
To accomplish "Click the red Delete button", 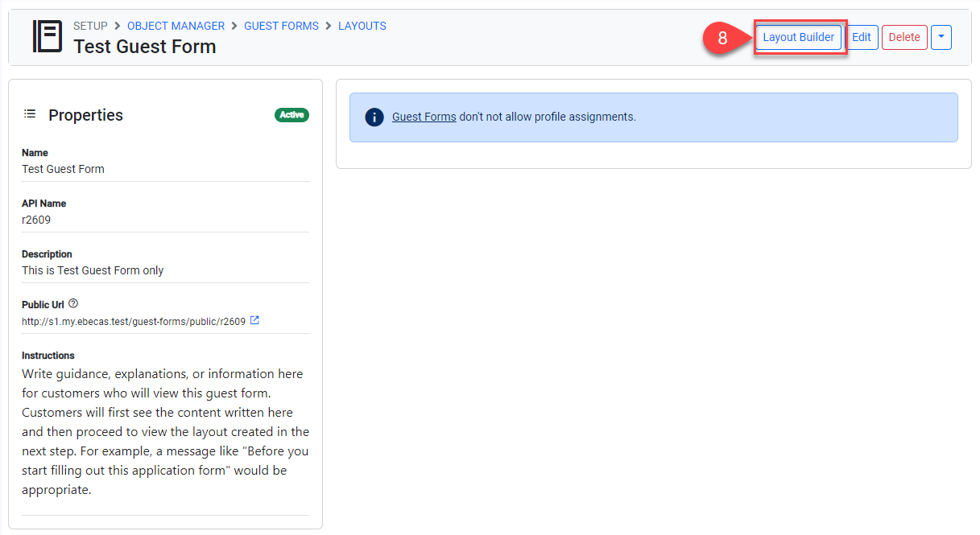I will coord(904,37).
